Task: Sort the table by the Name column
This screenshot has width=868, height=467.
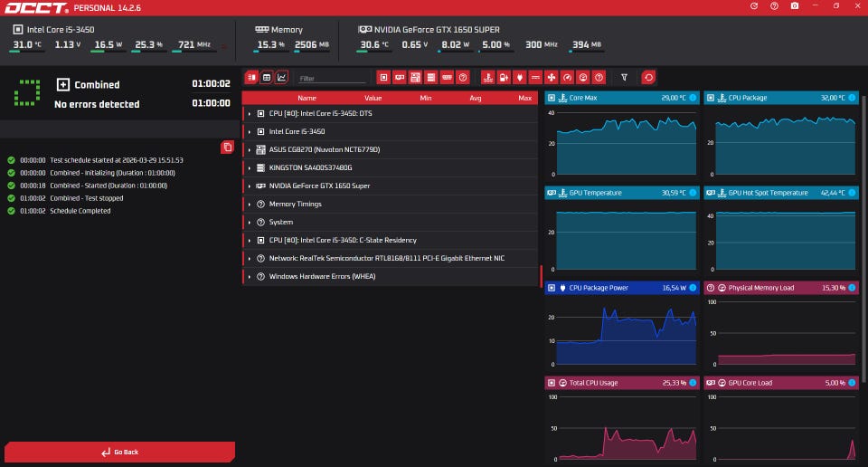Action: pos(307,98)
